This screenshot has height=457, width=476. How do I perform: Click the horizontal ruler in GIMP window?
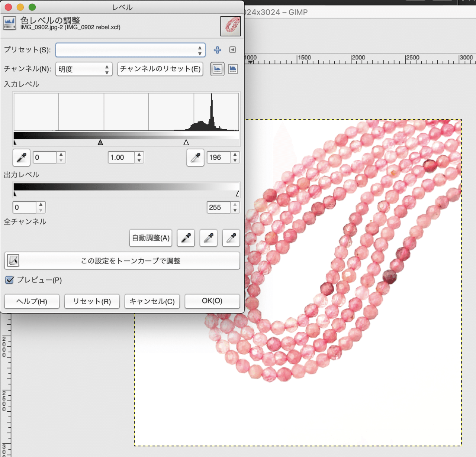tap(360, 59)
